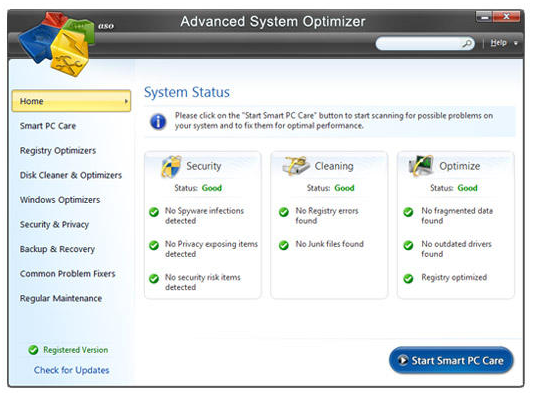Click the Start Smart PC Care button

coord(451,360)
